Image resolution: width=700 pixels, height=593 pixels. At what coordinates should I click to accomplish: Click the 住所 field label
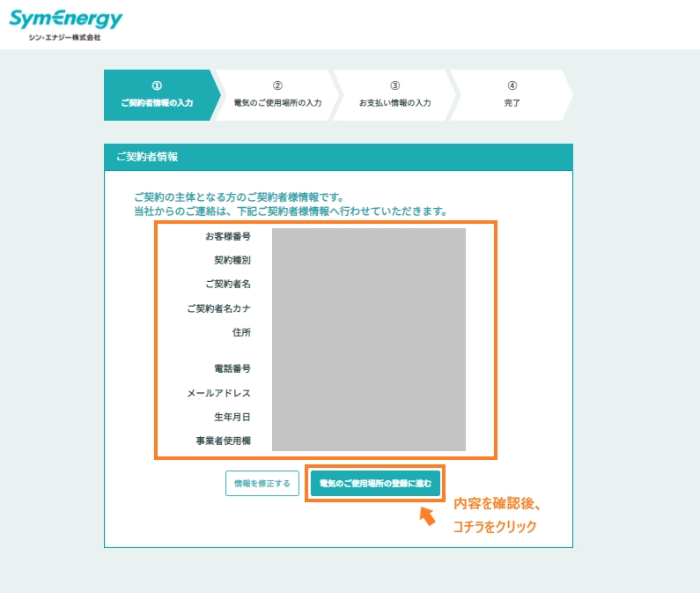click(241, 333)
